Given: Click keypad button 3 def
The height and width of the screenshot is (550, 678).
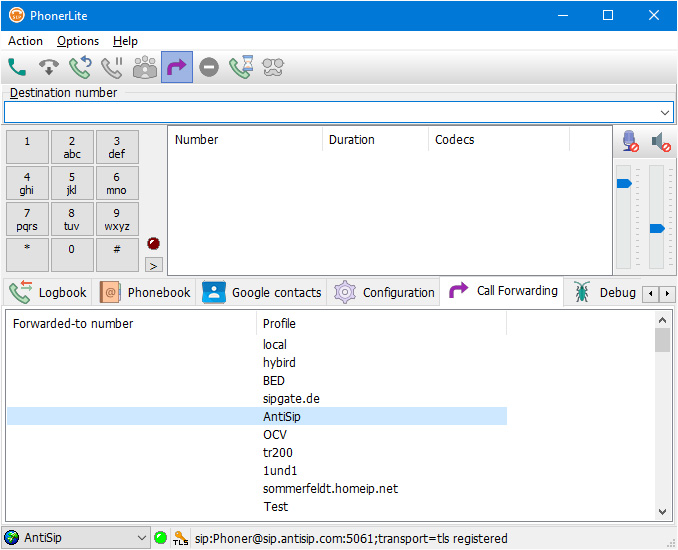Looking at the screenshot, I should [x=117, y=147].
